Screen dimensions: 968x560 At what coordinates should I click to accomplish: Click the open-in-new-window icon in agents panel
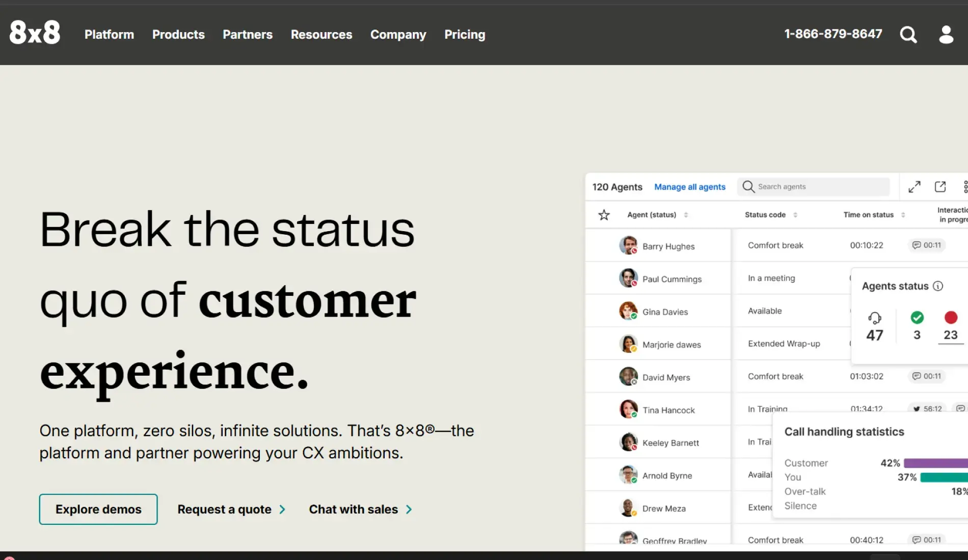[x=940, y=187]
